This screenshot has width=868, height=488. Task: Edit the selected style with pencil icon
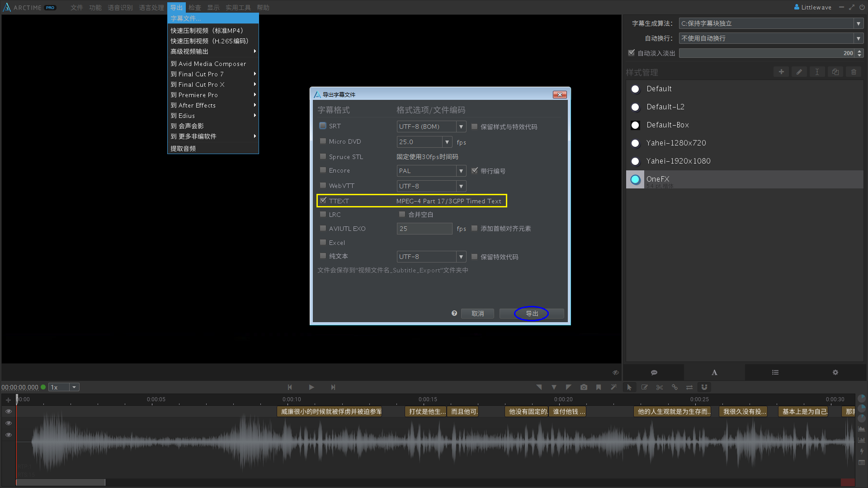pyautogui.click(x=799, y=72)
